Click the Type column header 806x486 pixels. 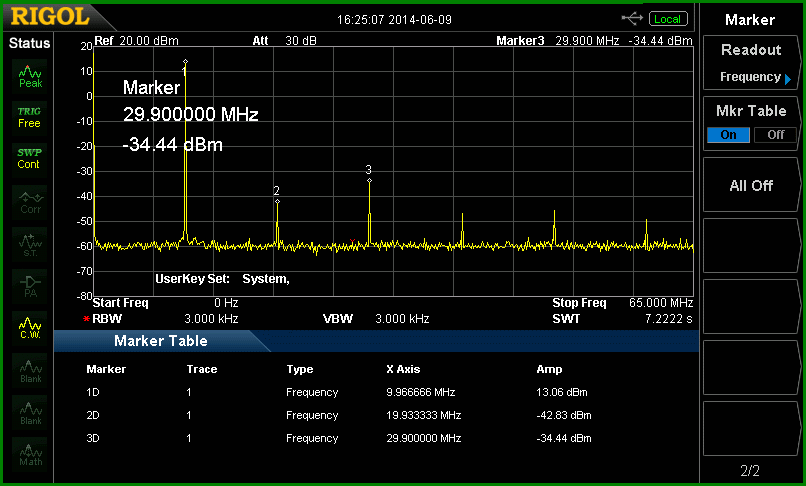[300, 369]
